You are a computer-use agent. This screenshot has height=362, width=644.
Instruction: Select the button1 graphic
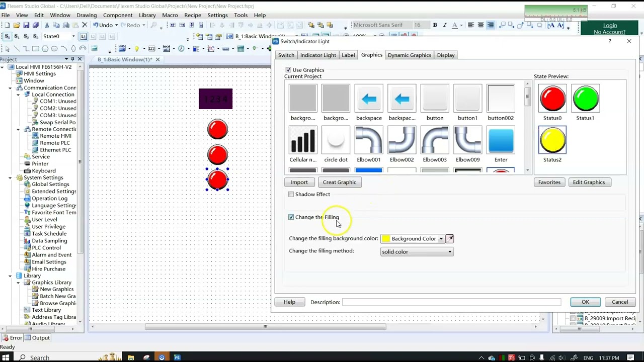467,99
